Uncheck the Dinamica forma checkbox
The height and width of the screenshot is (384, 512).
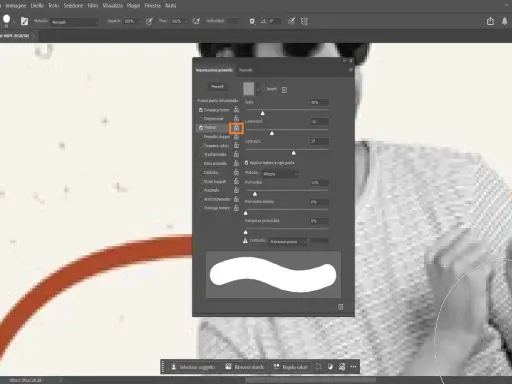(201, 110)
